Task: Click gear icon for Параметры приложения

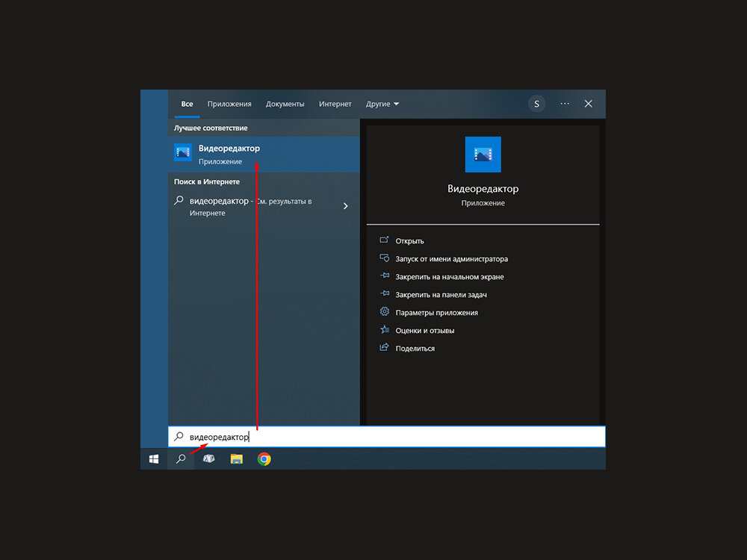Action: (x=385, y=311)
